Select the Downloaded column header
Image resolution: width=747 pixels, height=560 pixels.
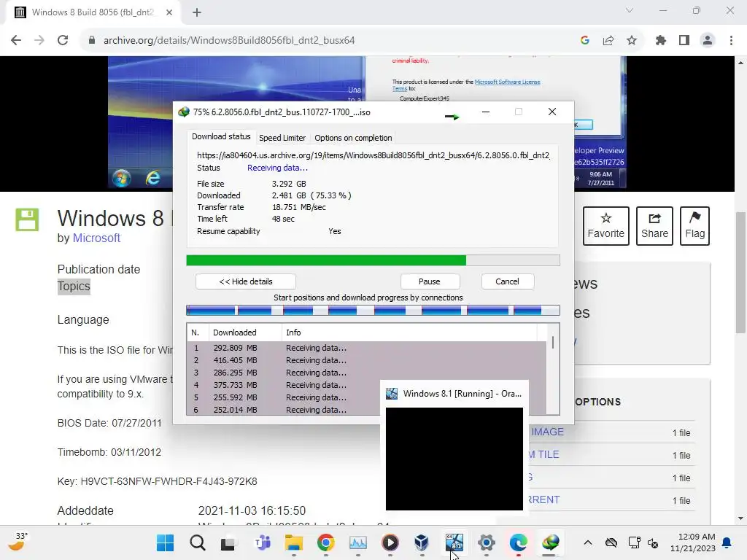click(244, 332)
